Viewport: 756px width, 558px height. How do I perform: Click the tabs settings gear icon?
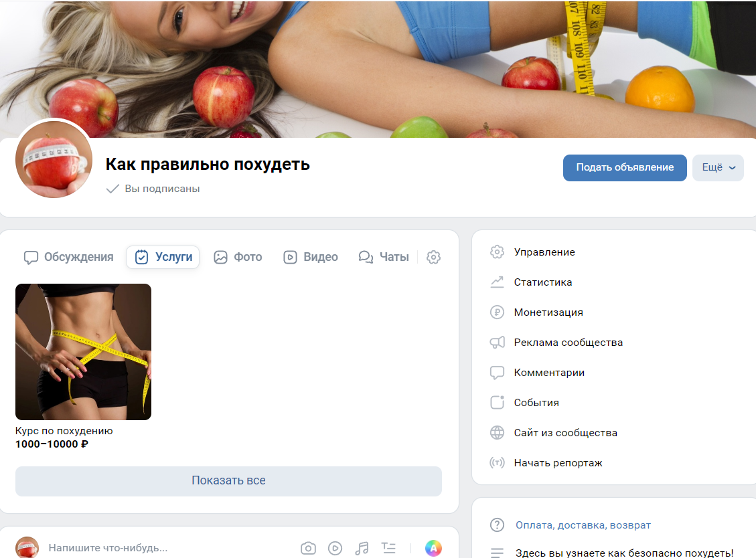[433, 257]
